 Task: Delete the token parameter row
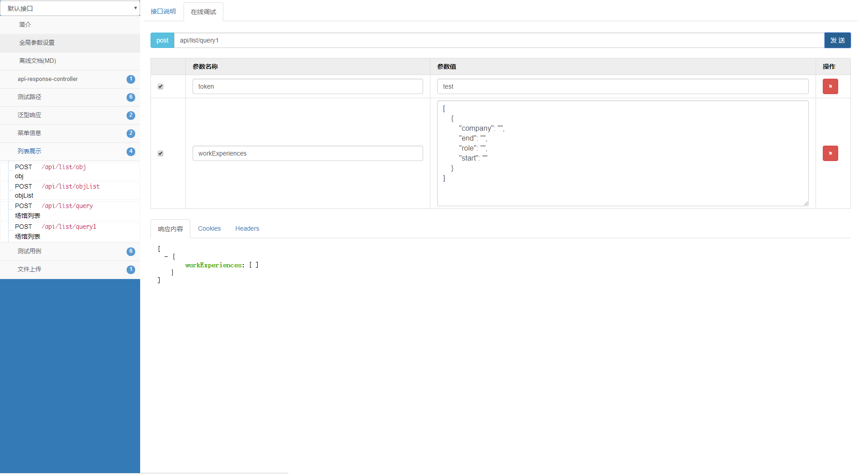[x=830, y=86]
